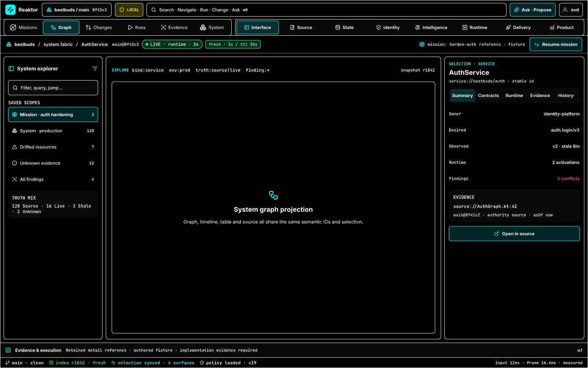The height and width of the screenshot is (368, 588).
Task: Toggle the LIVE runtime 2s pill
Action: [172, 44]
